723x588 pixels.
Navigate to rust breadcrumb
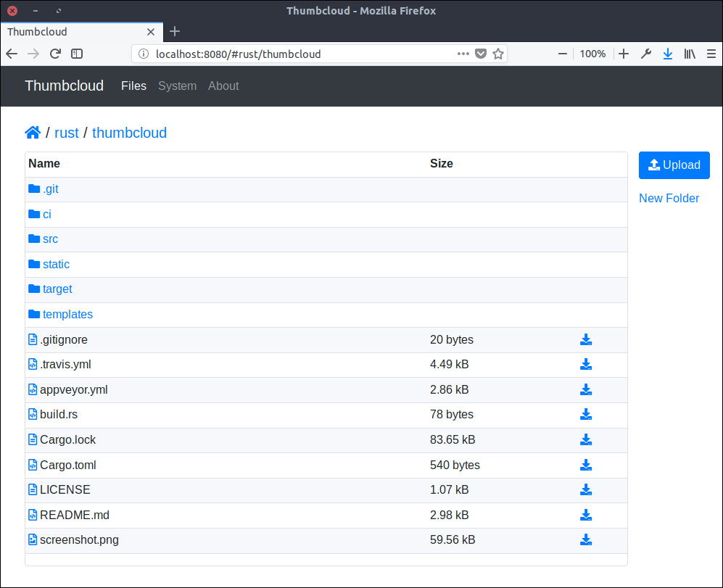67,133
